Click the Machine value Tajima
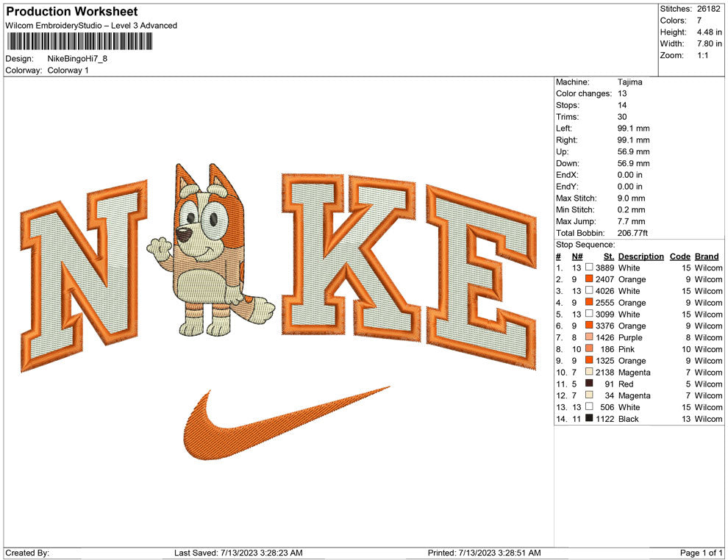The width and height of the screenshot is (728, 560). click(630, 82)
